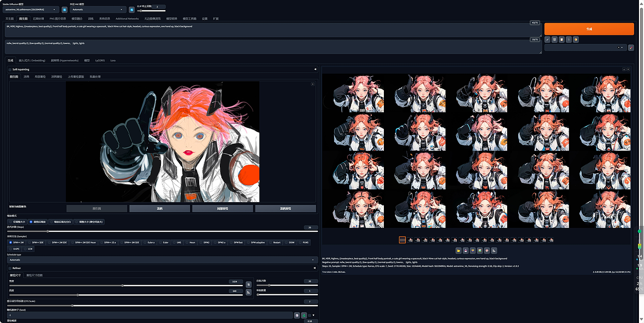Swap width and height values
Screen dimensions: 644x323
[x=248, y=284]
